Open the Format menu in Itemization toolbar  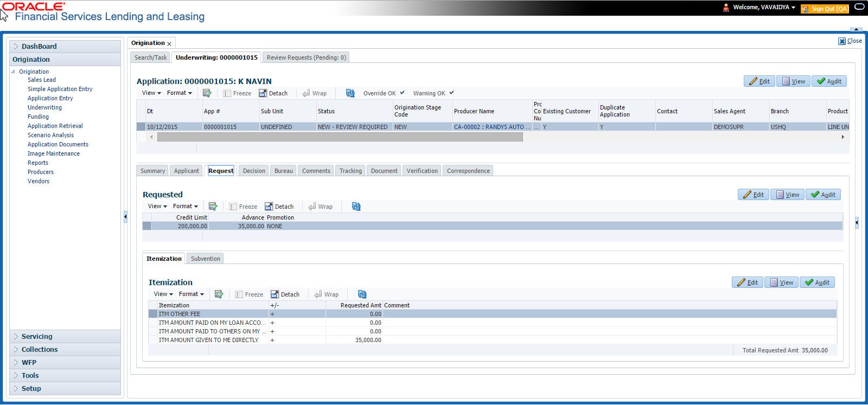[x=192, y=294]
